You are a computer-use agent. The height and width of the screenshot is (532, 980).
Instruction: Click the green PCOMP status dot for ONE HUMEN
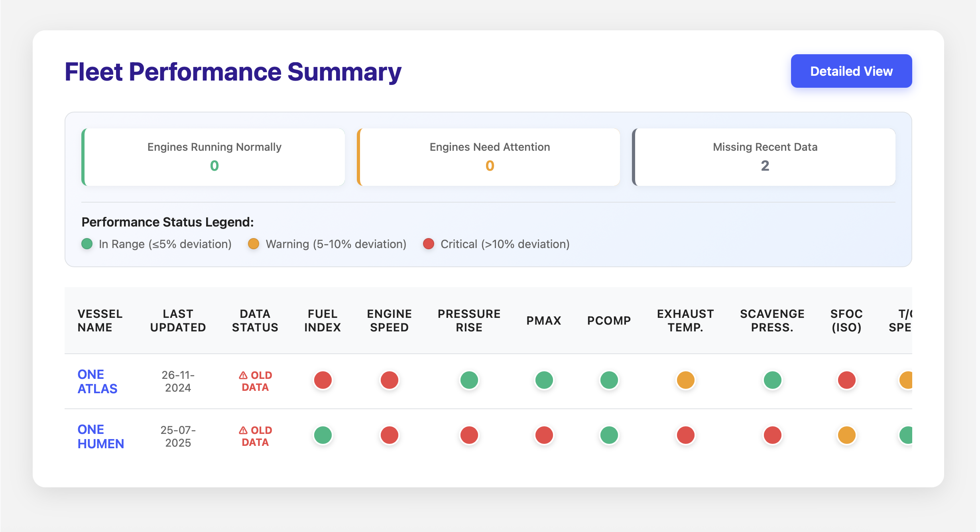(609, 435)
